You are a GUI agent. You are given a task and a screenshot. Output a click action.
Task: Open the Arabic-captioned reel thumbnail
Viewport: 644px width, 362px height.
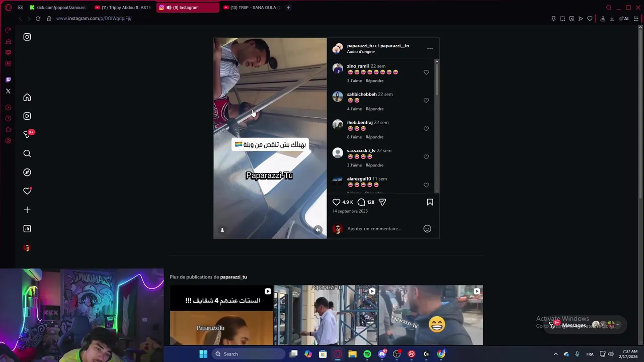click(x=221, y=315)
